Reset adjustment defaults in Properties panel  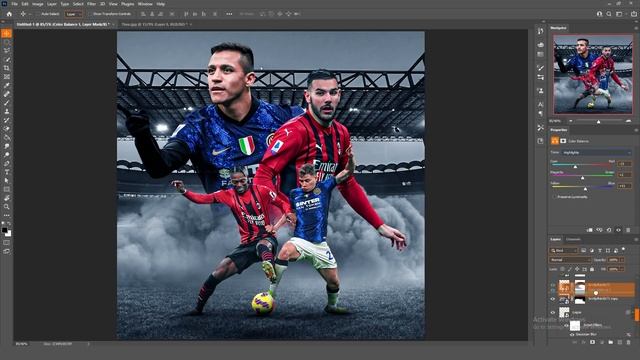tap(609, 230)
